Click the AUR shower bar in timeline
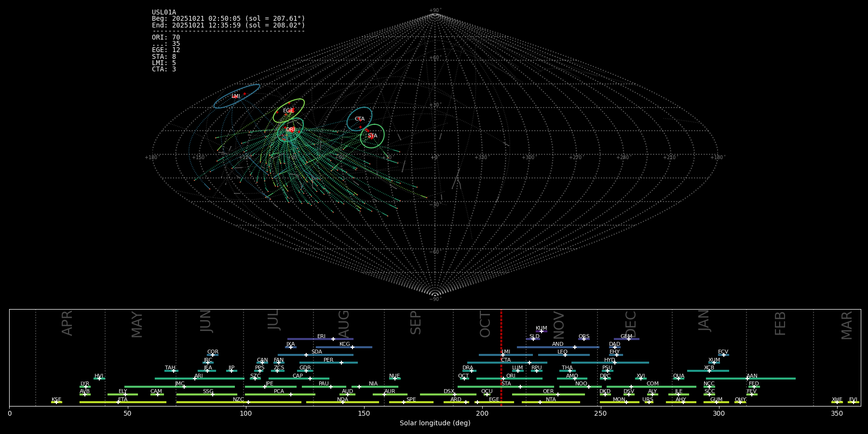The image size is (868, 434). (x=390, y=394)
